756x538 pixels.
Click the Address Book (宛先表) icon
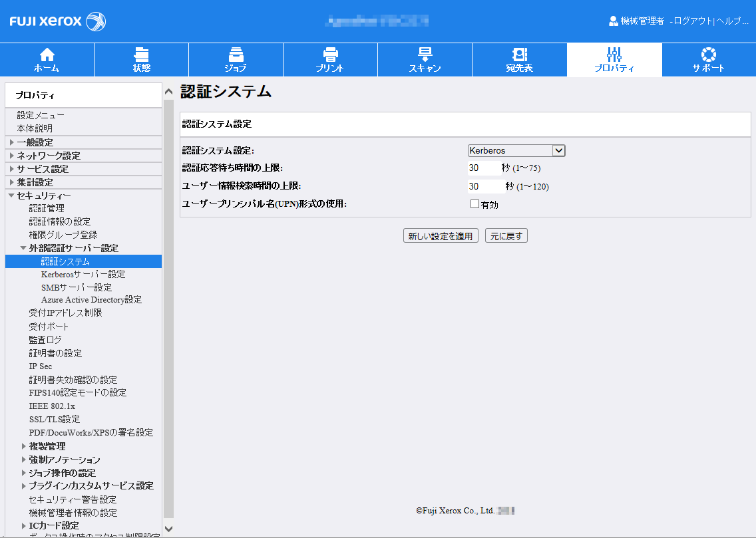pyautogui.click(x=519, y=54)
